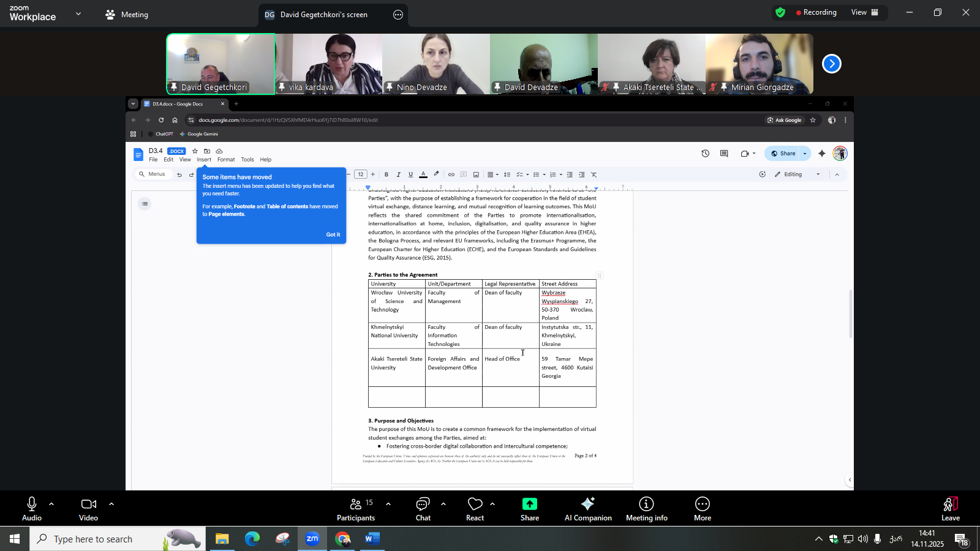This screenshot has width=980, height=551.
Task: Open screen share options ellipsis button
Action: coord(398,15)
